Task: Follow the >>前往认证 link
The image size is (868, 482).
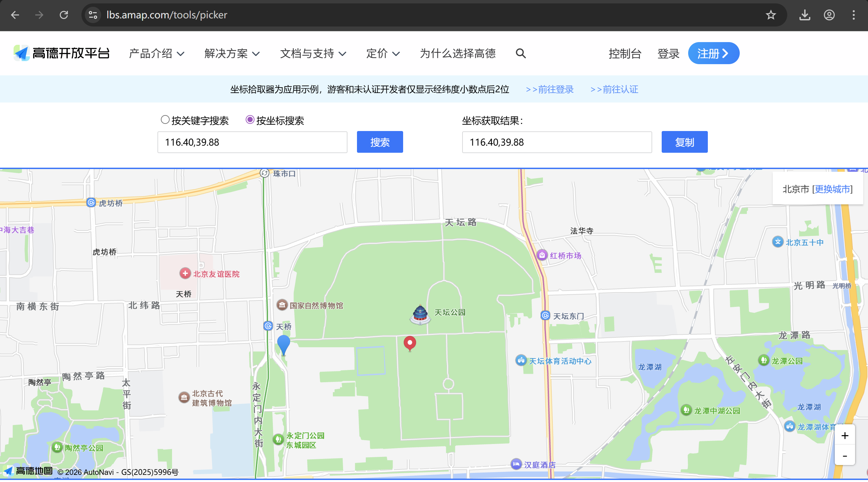Action: [x=614, y=89]
